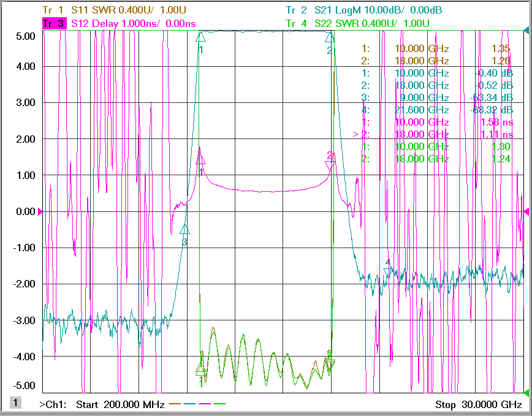The height and width of the screenshot is (416, 532).
Task: Click green reference arrow at bottom right
Action: [526, 393]
